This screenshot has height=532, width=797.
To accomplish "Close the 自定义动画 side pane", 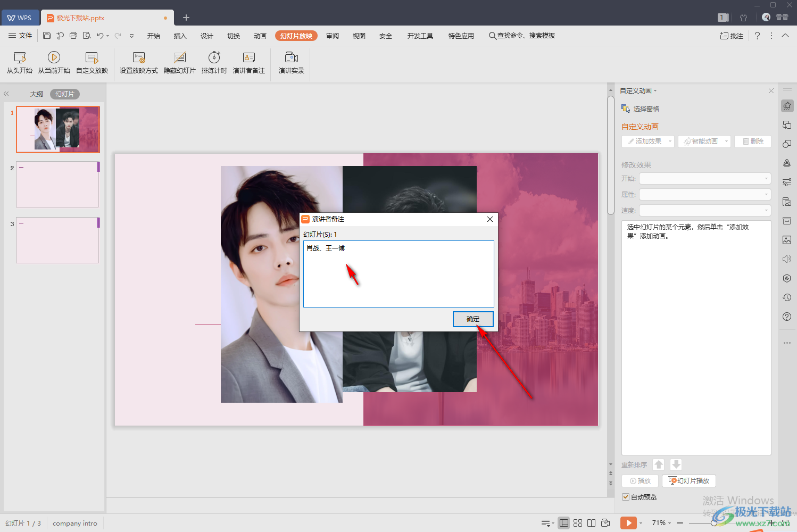I will pos(771,91).
